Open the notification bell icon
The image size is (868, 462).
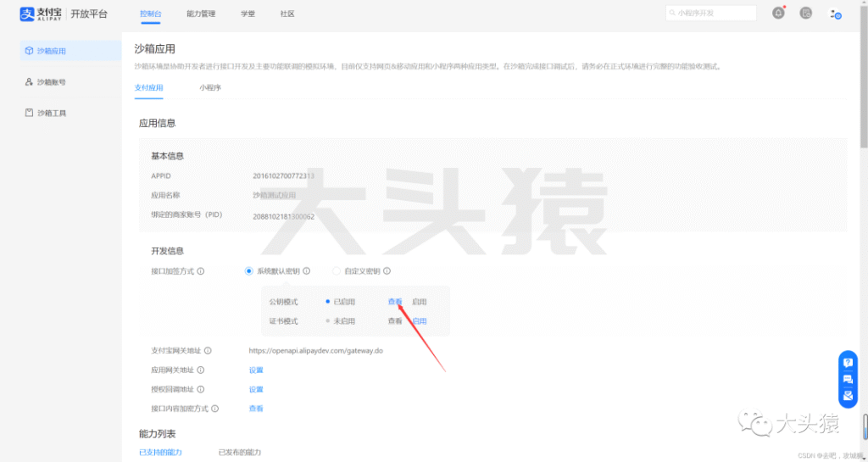pyautogui.click(x=778, y=14)
